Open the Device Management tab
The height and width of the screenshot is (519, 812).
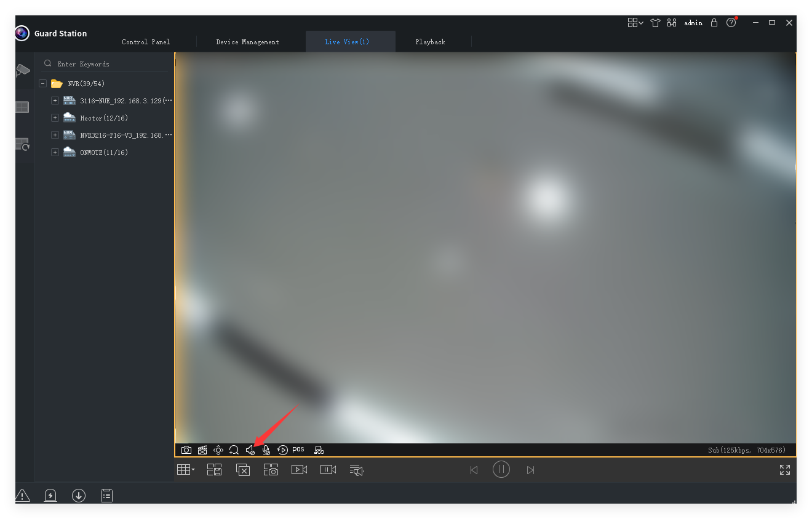tap(247, 42)
